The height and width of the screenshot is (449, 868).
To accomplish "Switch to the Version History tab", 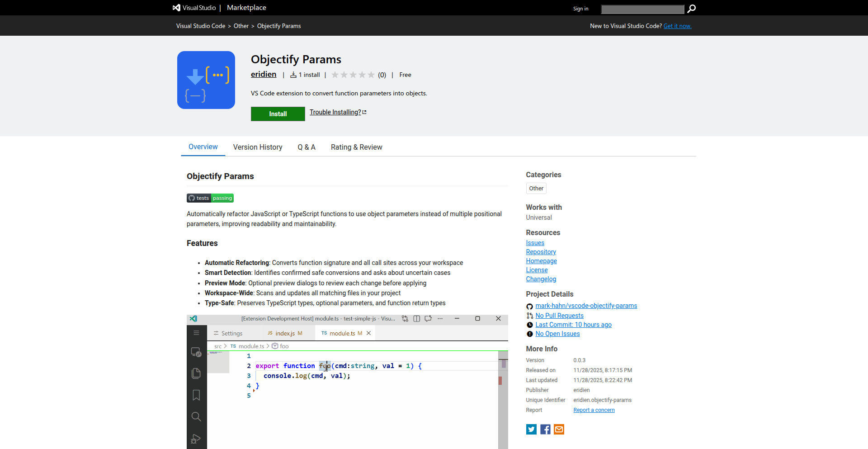I will point(258,147).
